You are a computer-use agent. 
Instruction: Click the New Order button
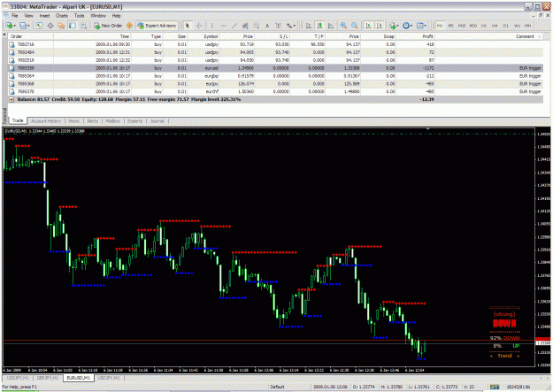tap(108, 26)
